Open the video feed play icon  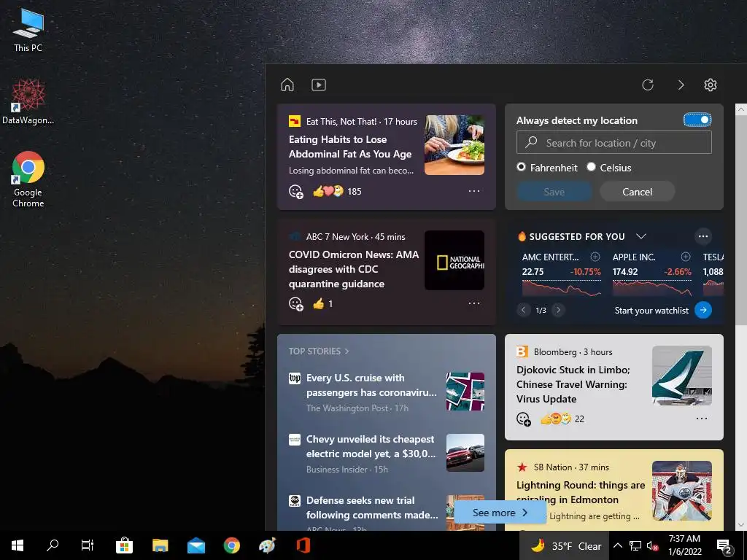pos(319,85)
